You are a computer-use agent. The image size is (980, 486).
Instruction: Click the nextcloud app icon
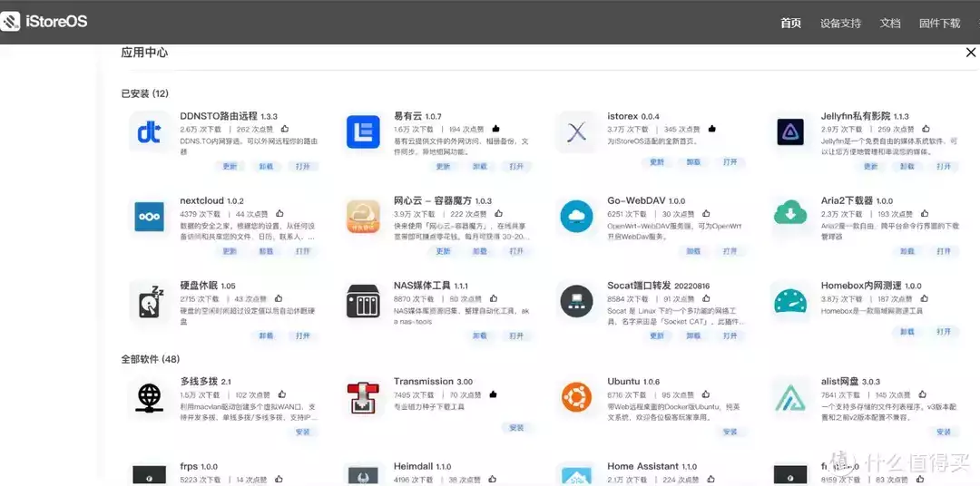[150, 217]
